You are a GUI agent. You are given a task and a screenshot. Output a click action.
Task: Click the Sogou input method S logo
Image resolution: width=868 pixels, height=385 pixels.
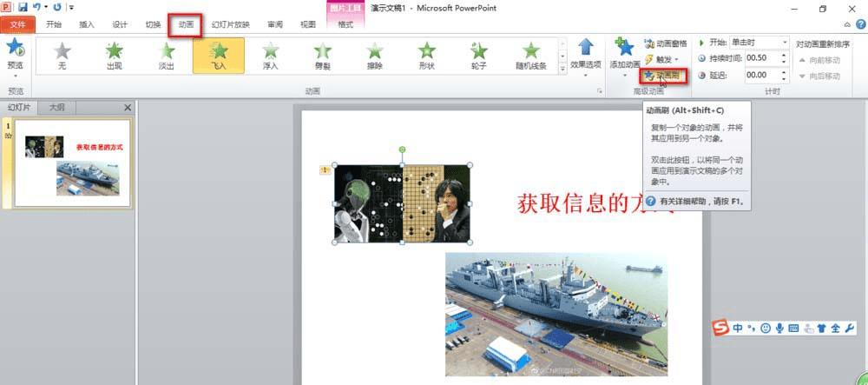pos(720,328)
